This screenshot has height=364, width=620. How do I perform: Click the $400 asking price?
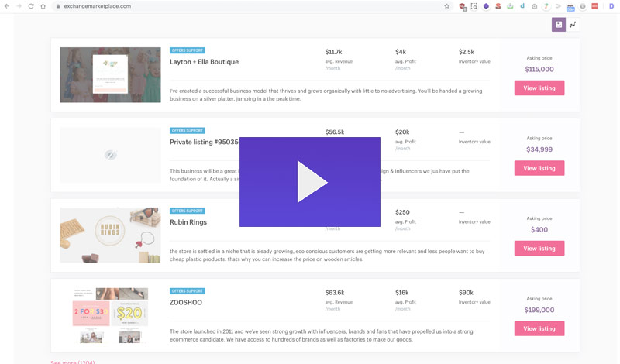coord(539,229)
